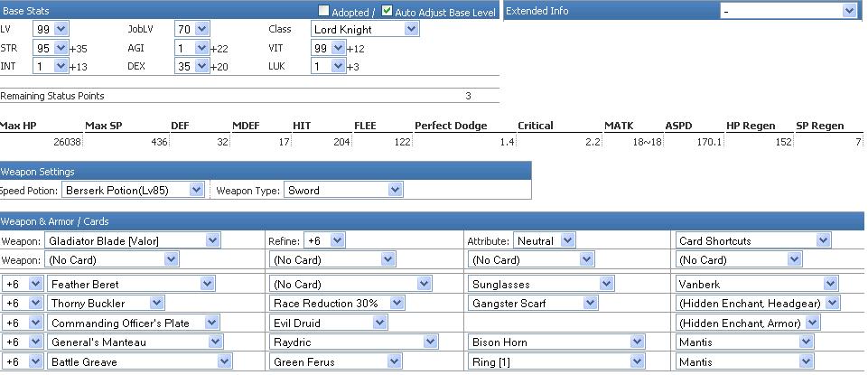Toggle the Adopted checkbox
Screen dimensions: 868x375
click(324, 11)
